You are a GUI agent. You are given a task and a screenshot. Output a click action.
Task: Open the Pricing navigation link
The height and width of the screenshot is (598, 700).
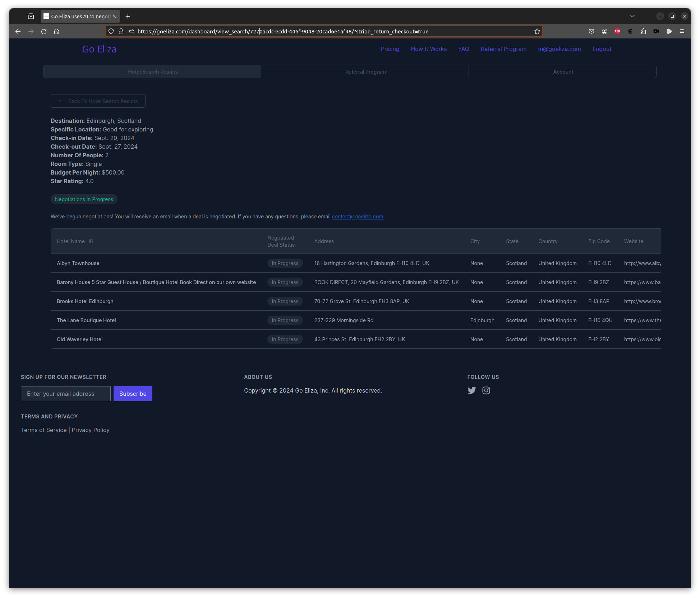click(390, 49)
